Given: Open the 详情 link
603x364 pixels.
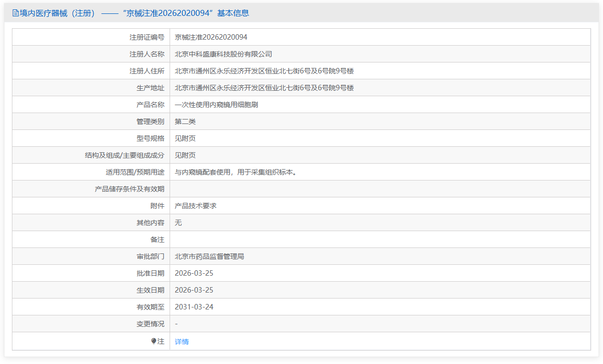Looking at the screenshot, I should pyautogui.click(x=182, y=342).
